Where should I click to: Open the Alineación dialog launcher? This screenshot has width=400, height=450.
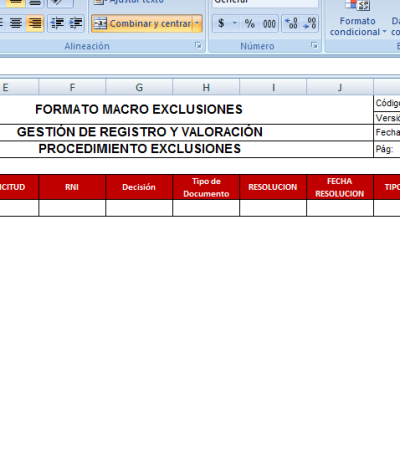[198, 45]
